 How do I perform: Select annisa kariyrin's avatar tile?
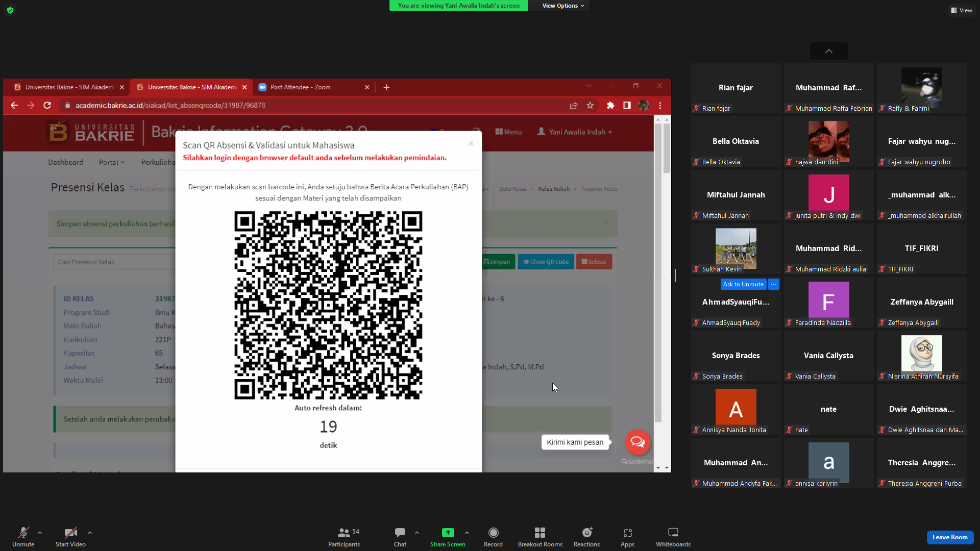[828, 463]
